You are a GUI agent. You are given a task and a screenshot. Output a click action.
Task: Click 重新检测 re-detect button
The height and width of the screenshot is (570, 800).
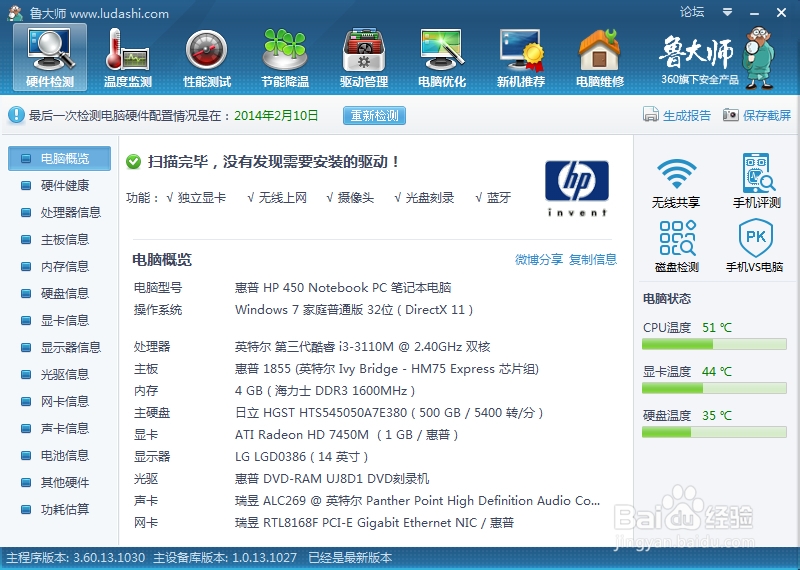pyautogui.click(x=374, y=115)
